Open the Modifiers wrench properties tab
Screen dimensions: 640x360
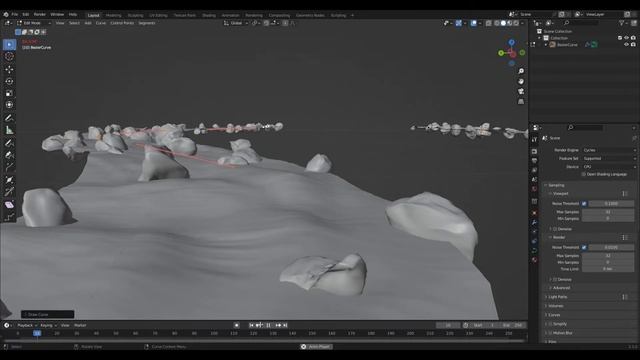534,222
